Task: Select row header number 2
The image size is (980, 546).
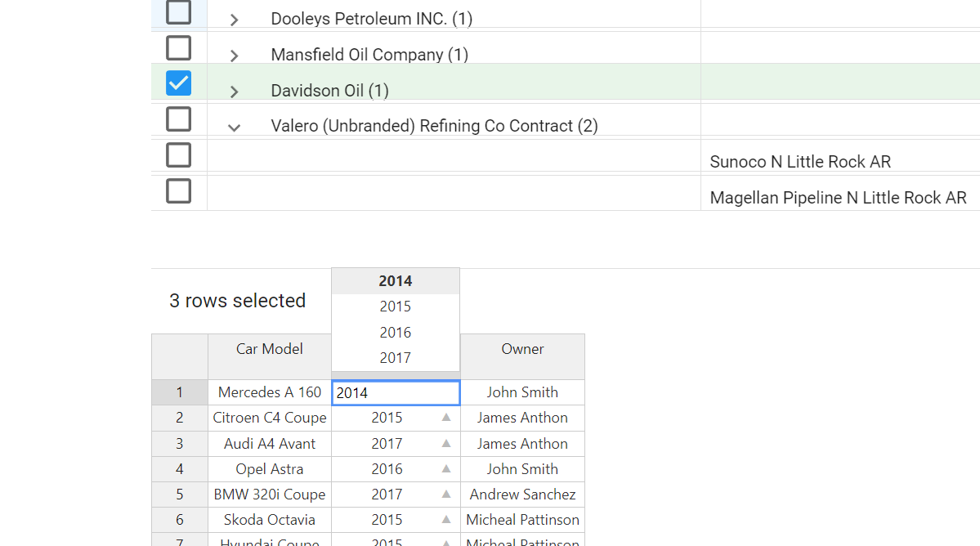Action: (179, 418)
